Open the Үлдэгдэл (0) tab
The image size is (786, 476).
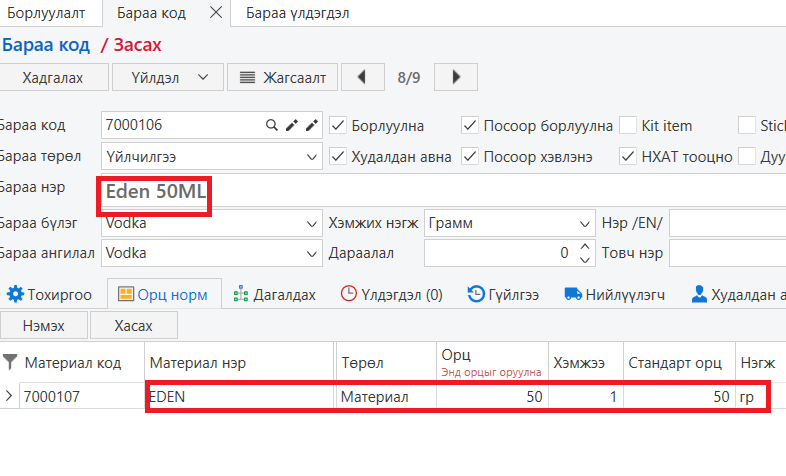pyautogui.click(x=391, y=294)
